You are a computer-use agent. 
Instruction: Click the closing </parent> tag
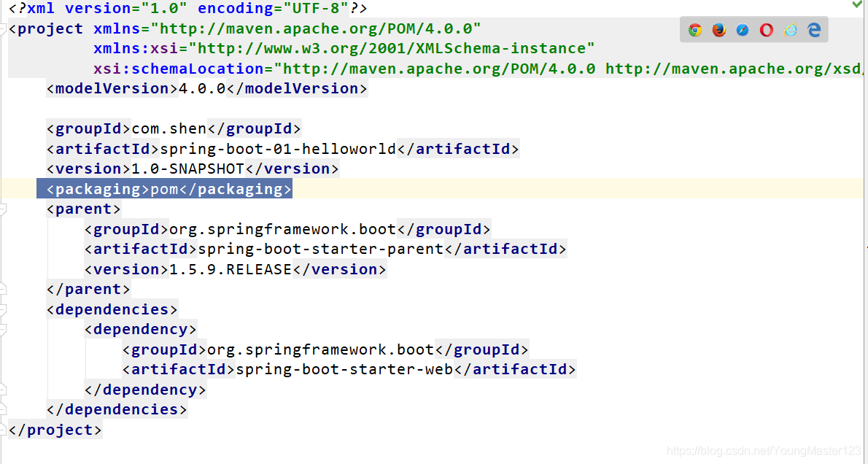click(x=88, y=289)
